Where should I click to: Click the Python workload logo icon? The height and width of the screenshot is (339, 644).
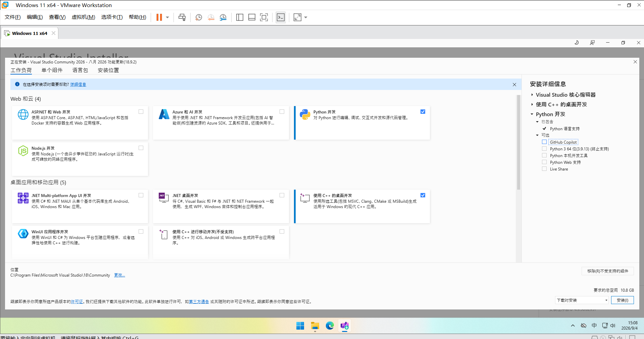tap(305, 114)
